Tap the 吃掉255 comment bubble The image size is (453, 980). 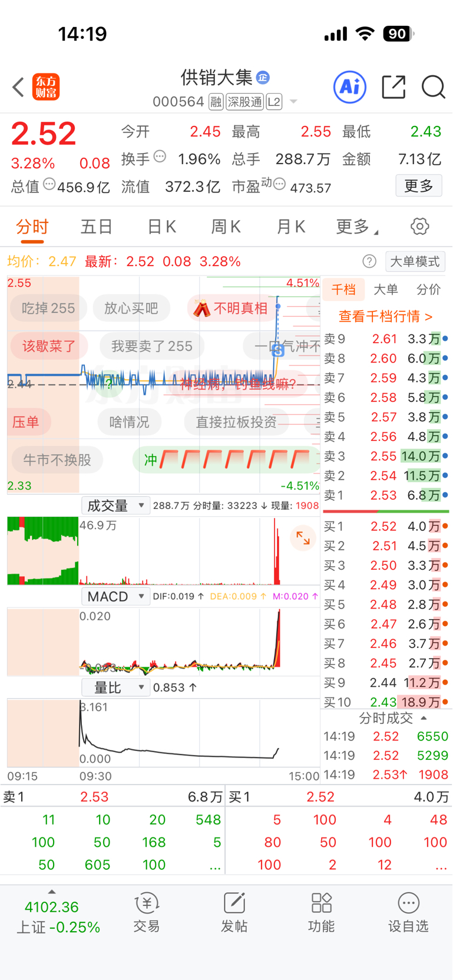pos(48,308)
